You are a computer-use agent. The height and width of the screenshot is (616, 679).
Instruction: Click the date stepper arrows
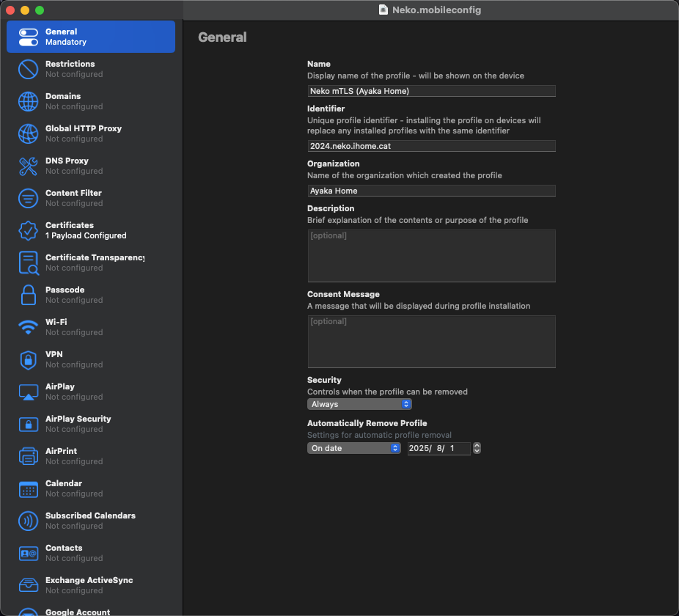pos(477,448)
